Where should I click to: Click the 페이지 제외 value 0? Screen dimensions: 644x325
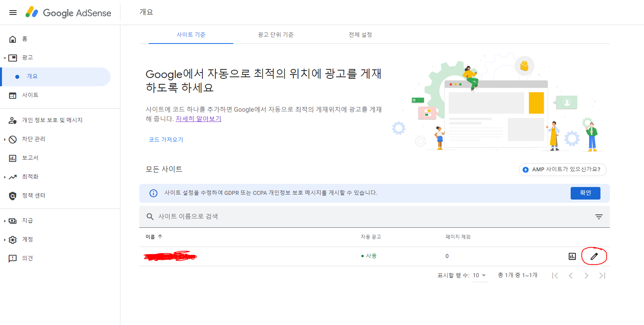447,256
